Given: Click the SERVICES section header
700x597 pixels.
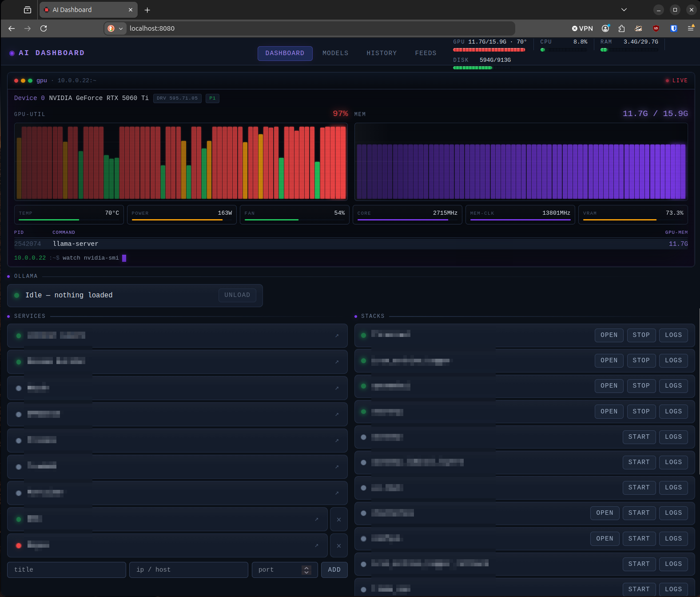Looking at the screenshot, I should tap(30, 316).
